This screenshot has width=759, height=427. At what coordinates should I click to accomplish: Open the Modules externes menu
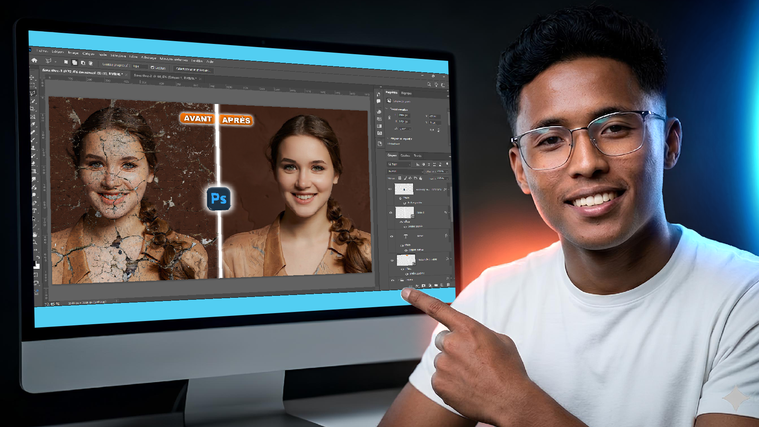[x=174, y=60]
